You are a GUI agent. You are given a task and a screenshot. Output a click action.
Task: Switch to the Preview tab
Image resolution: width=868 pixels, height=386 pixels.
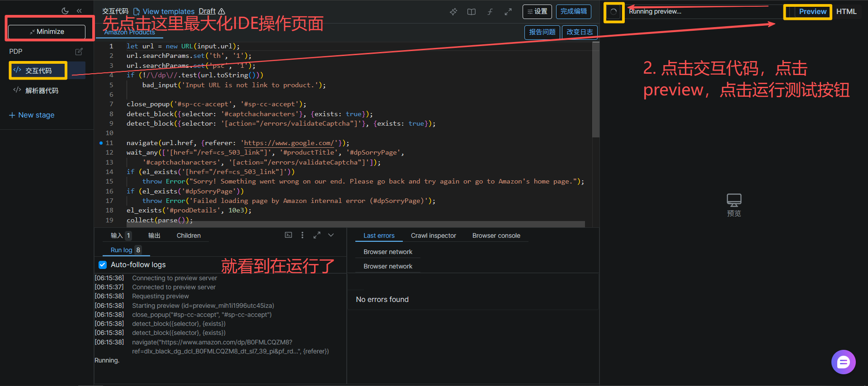812,12
